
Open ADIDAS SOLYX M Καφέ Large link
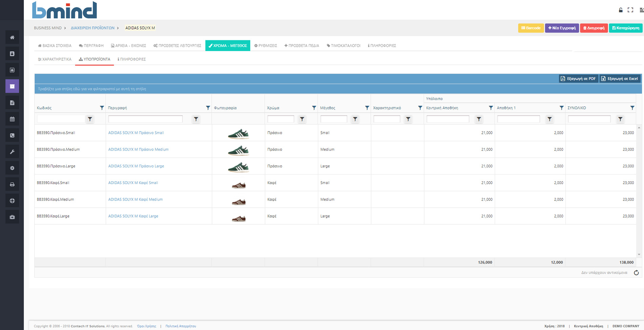[x=133, y=216]
